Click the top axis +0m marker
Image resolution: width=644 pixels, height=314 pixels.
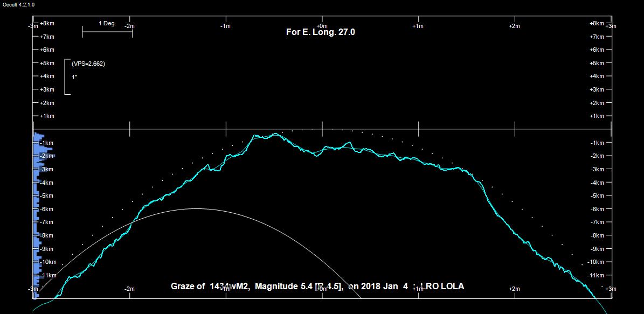pos(322,26)
